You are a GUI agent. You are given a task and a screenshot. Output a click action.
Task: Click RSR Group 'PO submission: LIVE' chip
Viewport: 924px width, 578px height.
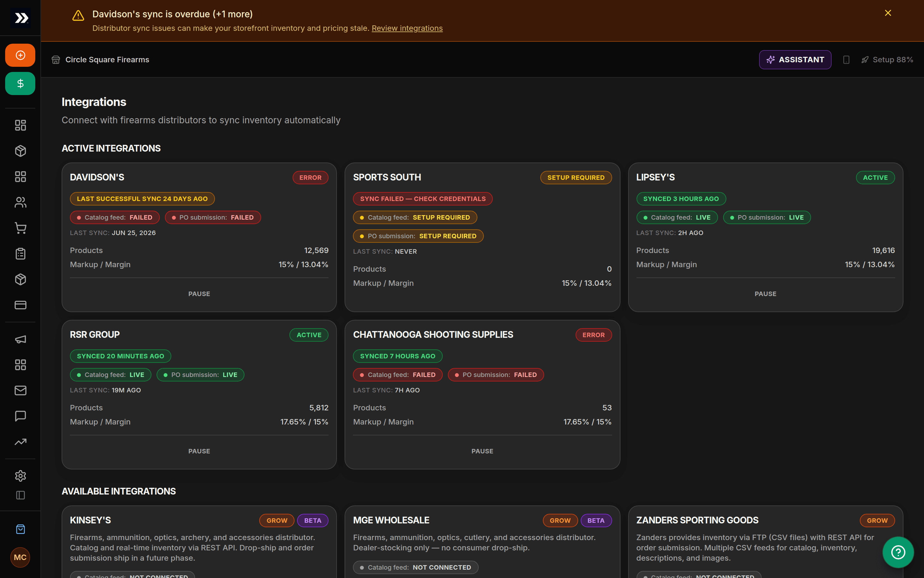tap(201, 375)
